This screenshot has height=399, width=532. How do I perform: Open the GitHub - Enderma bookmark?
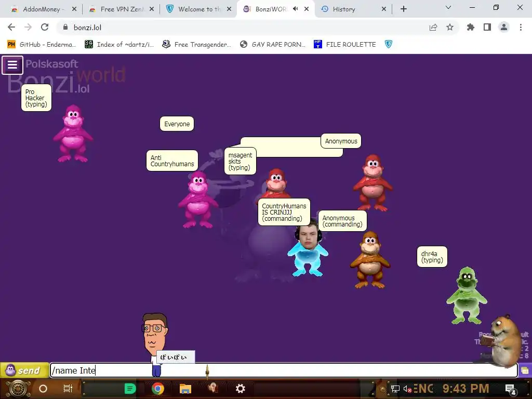tap(41, 44)
